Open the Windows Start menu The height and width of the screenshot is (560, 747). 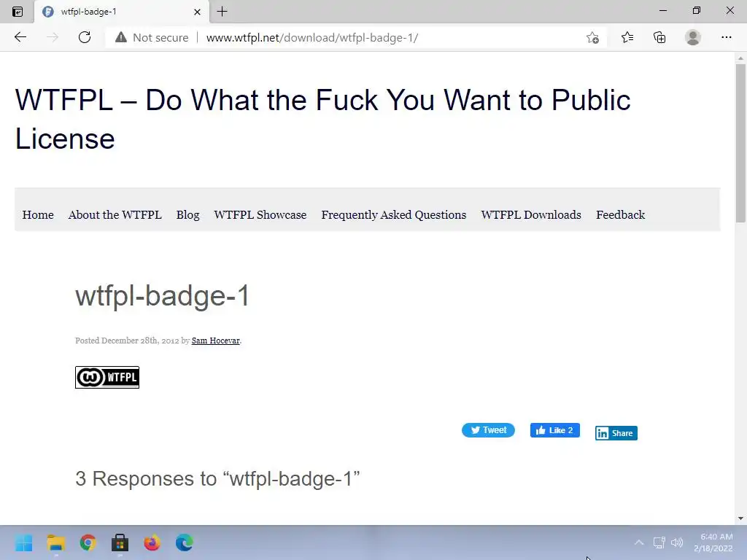[23, 542]
